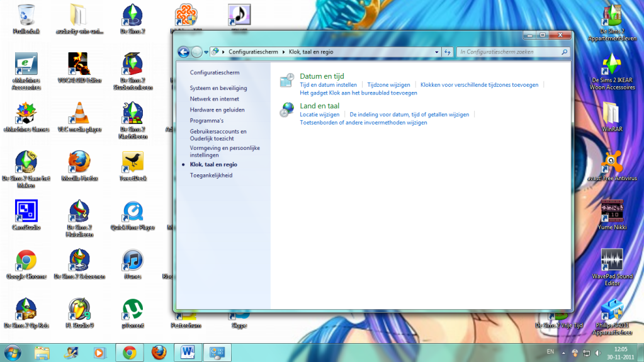The height and width of the screenshot is (362, 644).
Task: Open the Tijdzone wijzigen link
Action: pyautogui.click(x=388, y=84)
